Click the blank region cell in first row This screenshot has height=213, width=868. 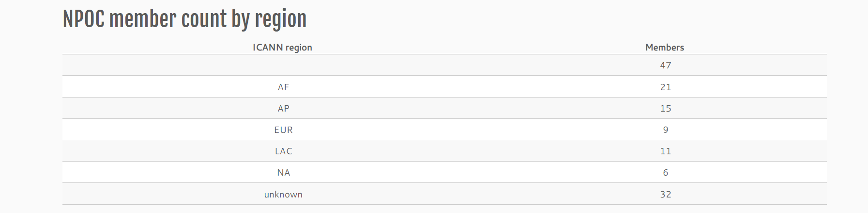click(x=283, y=65)
